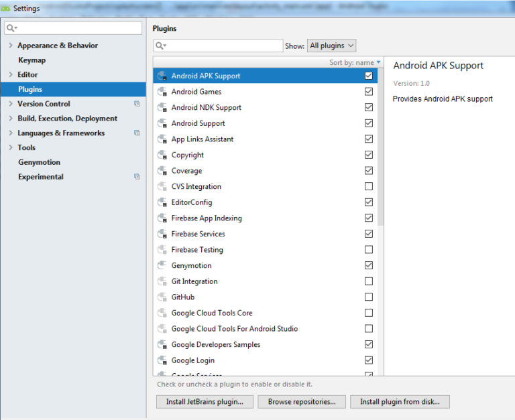Click the Genymotion plugin icon in list

162,266
